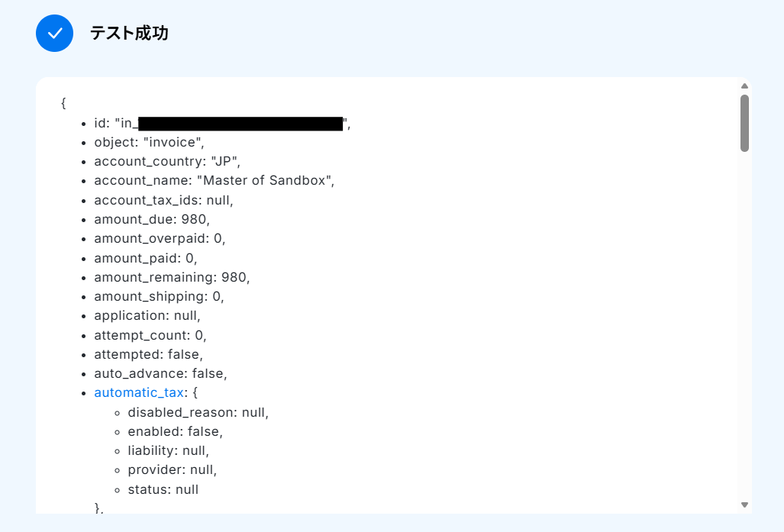
Task: Click the disabled_reason: null sub-item
Action: 198,412
